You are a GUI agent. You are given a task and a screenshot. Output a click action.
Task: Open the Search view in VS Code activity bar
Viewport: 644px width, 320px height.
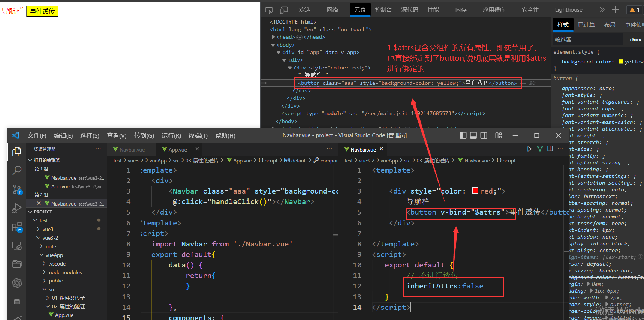coord(17,170)
